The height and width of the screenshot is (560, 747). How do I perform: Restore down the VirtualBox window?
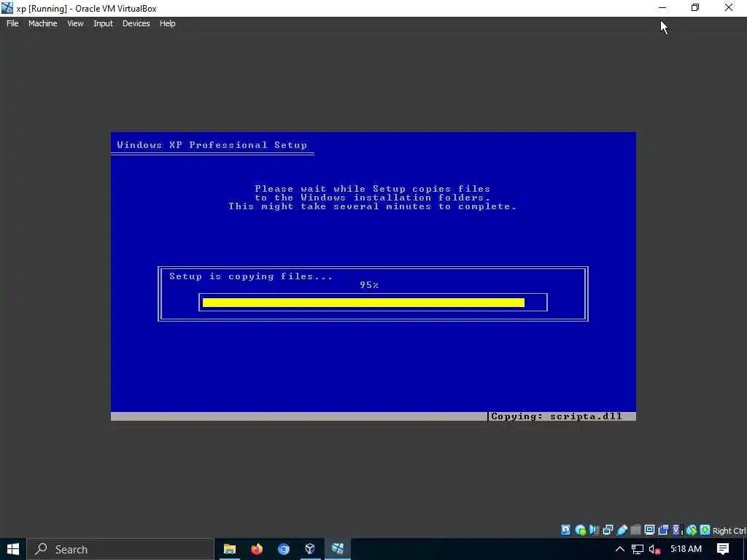pos(695,8)
